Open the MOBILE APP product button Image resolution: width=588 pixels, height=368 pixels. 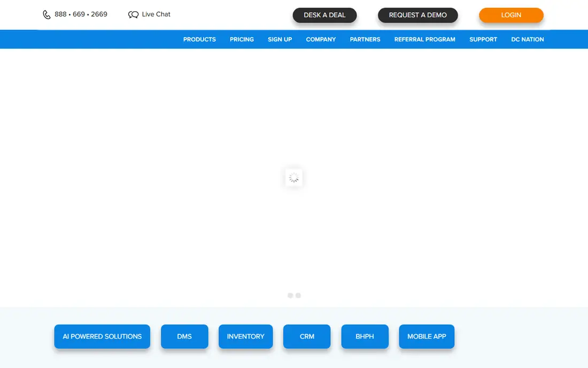pos(427,336)
